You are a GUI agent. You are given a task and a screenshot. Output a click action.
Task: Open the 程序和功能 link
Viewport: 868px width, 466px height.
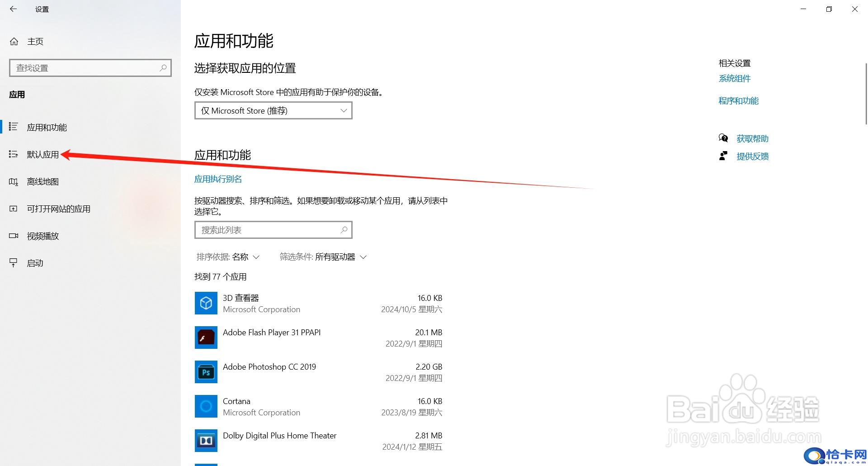739,101
